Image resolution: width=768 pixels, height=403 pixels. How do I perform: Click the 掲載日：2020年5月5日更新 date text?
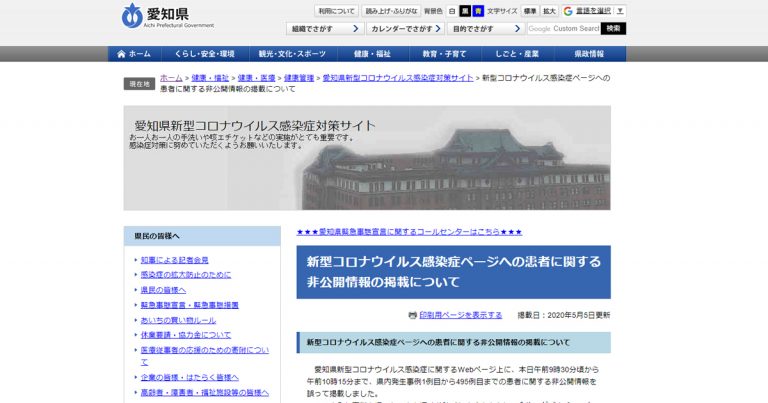point(564,315)
